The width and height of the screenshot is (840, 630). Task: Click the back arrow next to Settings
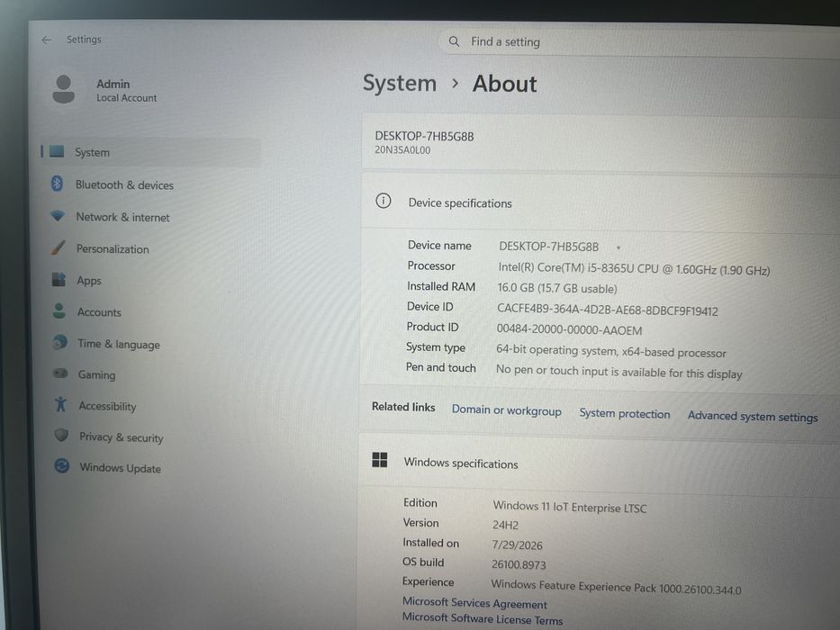tap(47, 40)
